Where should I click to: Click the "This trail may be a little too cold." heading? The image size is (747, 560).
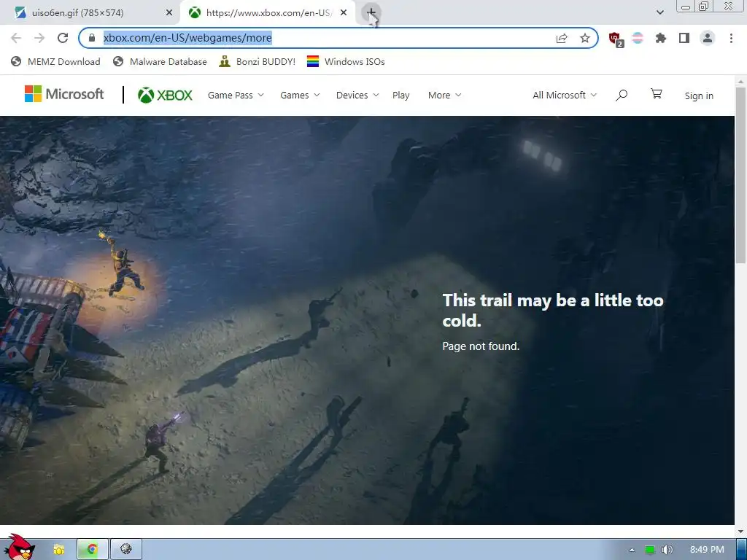[553, 311]
